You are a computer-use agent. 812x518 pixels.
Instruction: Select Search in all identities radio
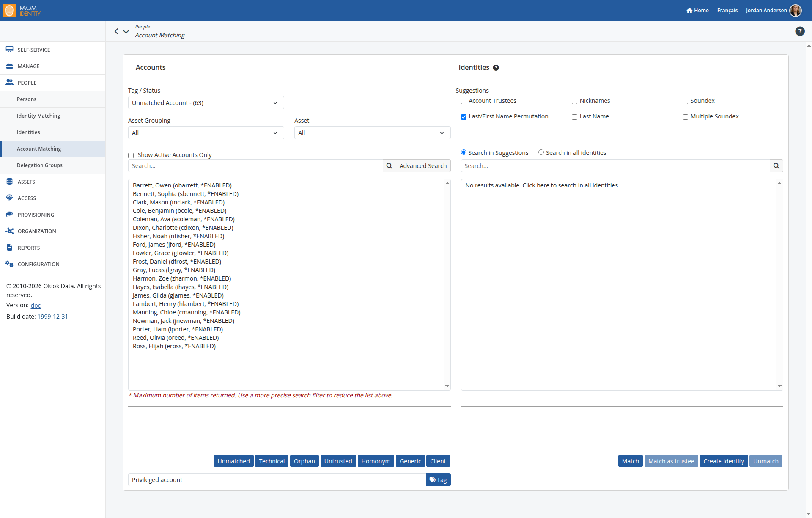541,152
